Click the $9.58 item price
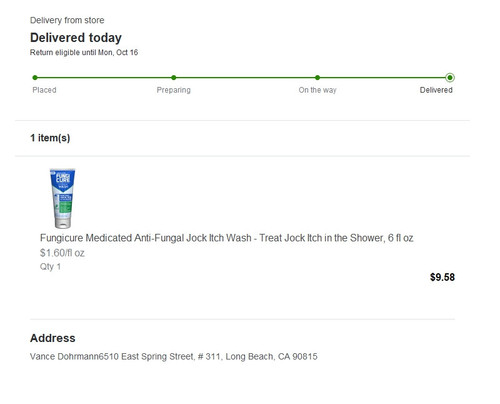 [x=442, y=277]
